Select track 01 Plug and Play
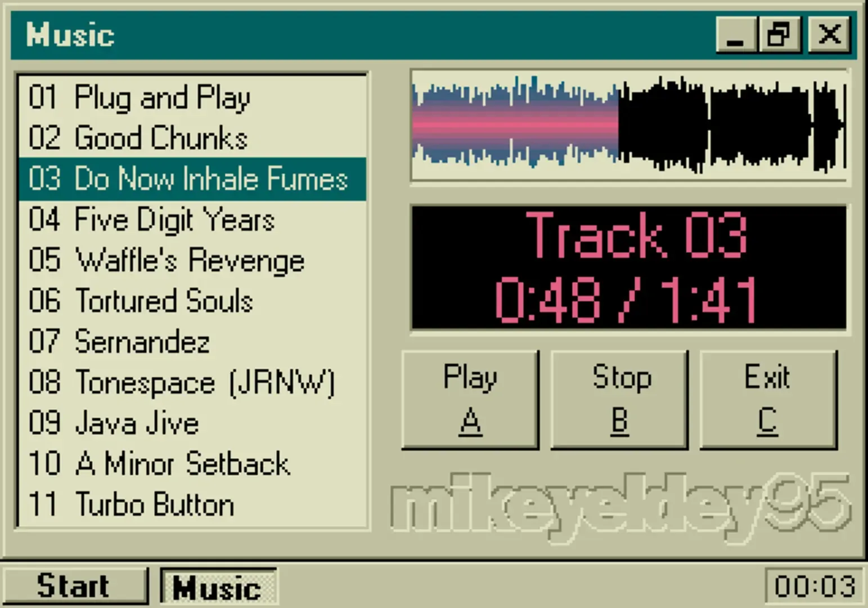 [140, 97]
